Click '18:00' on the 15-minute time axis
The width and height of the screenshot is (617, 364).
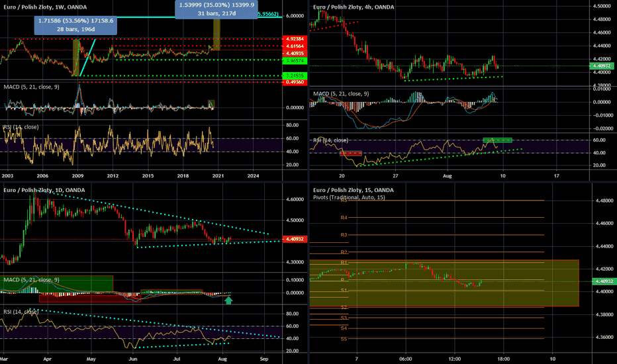(503, 359)
